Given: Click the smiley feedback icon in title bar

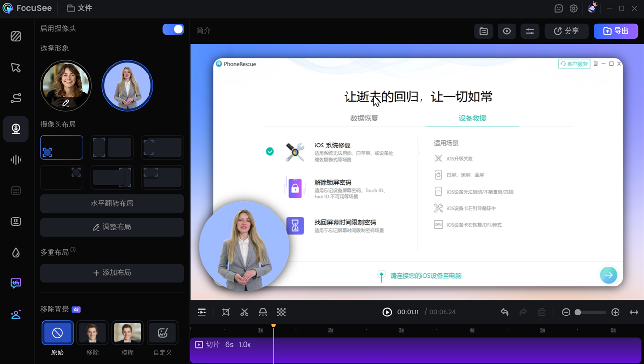Looking at the screenshot, I should coord(559,8).
